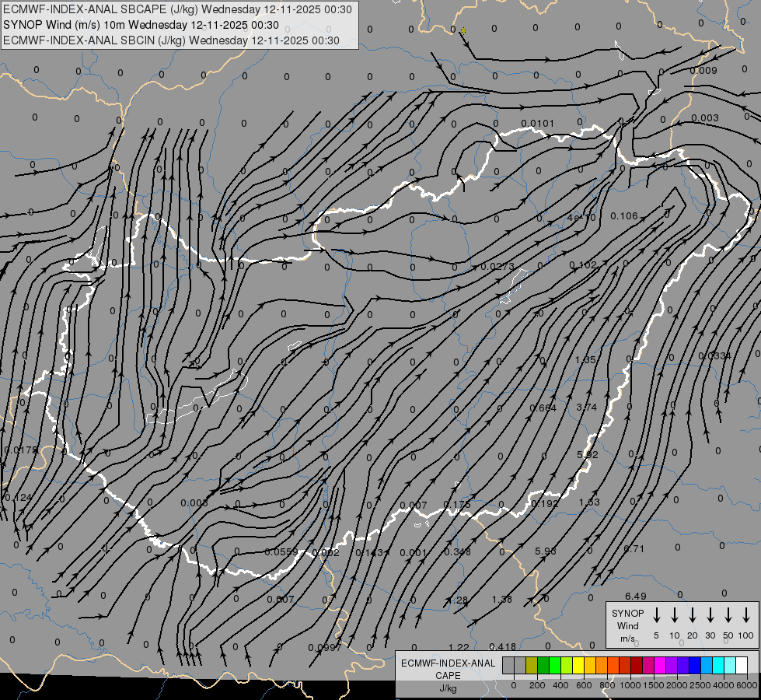The width and height of the screenshot is (761, 700).
Task: Click the map value 4e-10
Action: 581,218
